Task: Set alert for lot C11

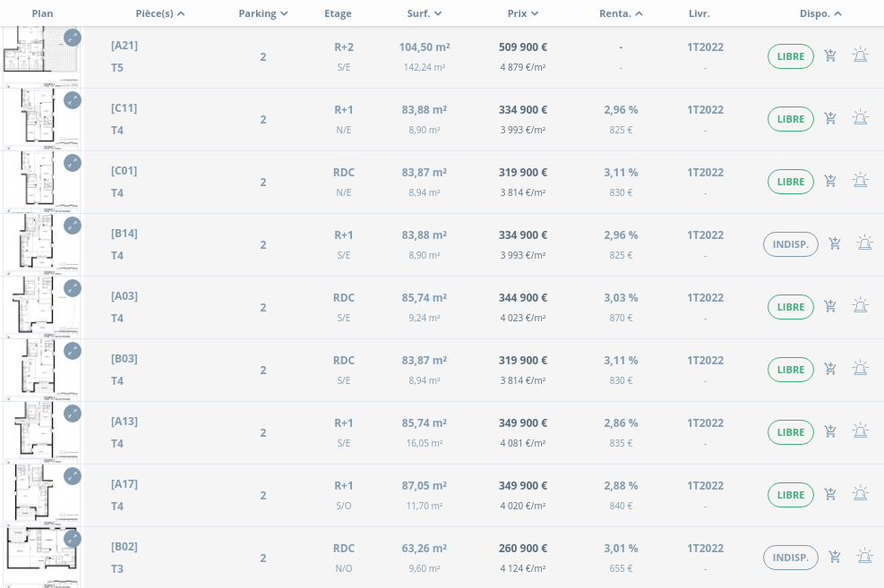Action: (860, 118)
